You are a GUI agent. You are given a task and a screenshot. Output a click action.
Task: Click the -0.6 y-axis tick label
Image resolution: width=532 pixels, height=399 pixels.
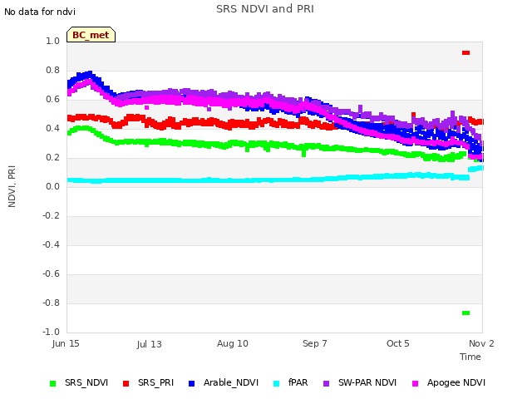(x=51, y=273)
